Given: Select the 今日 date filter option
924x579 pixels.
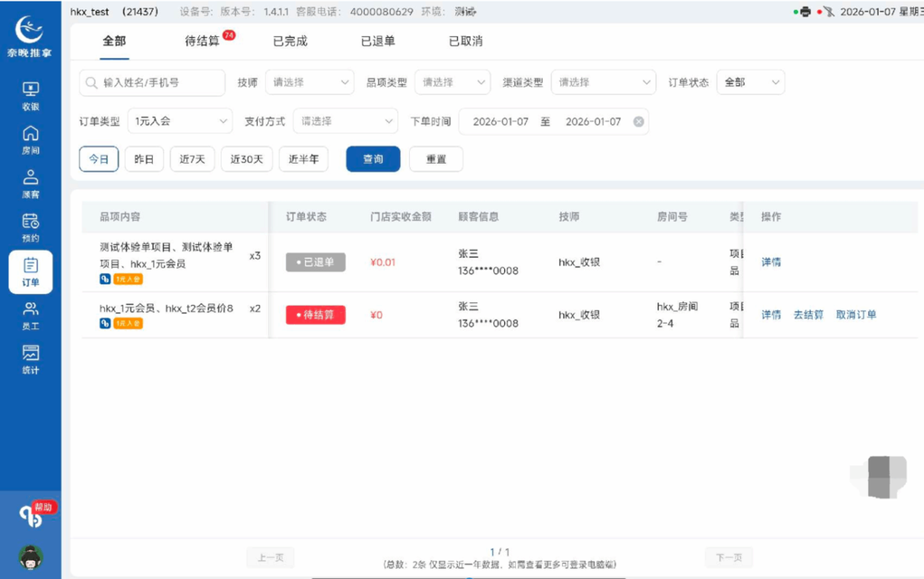Looking at the screenshot, I should click(x=98, y=158).
